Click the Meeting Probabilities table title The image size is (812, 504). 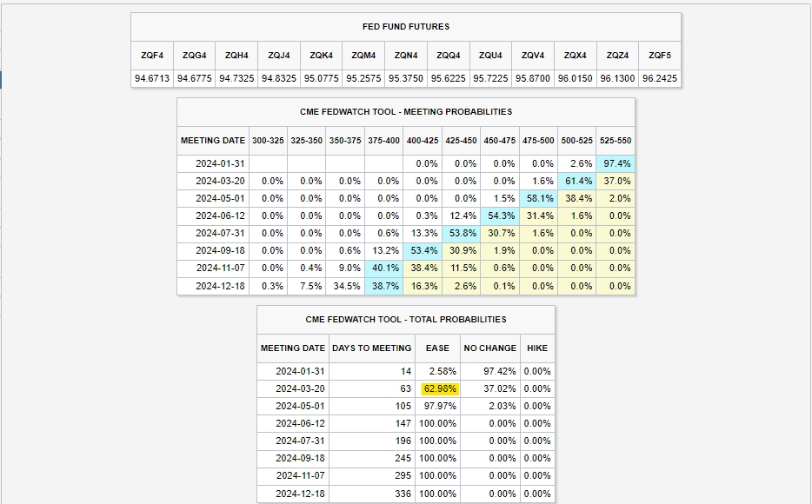click(x=406, y=112)
